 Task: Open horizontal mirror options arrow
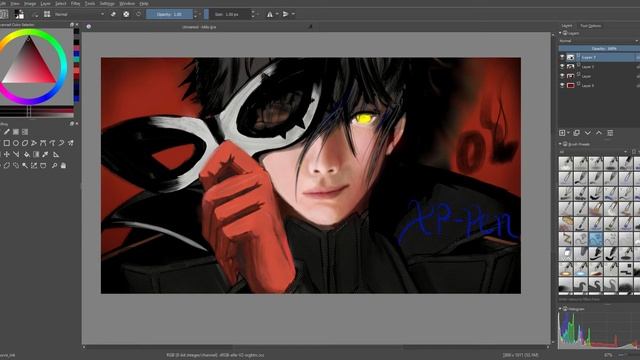click(277, 14)
